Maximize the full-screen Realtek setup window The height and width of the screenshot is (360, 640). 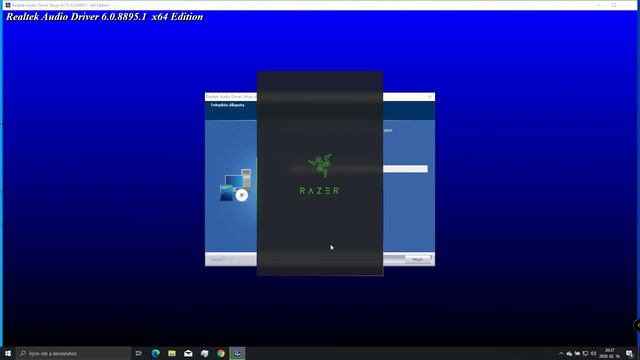(x=614, y=5)
